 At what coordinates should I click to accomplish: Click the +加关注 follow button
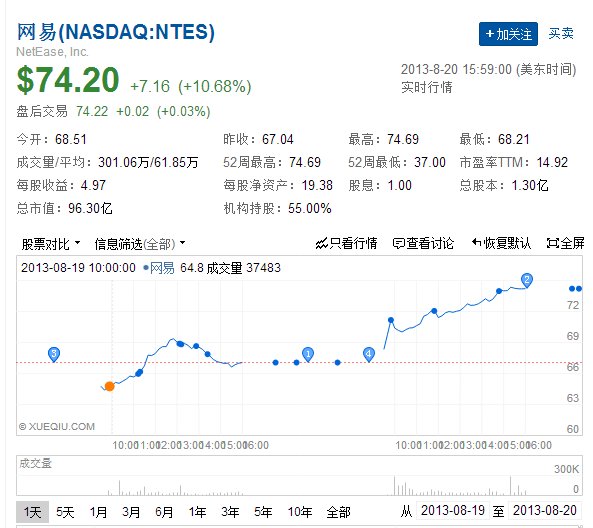tap(508, 34)
